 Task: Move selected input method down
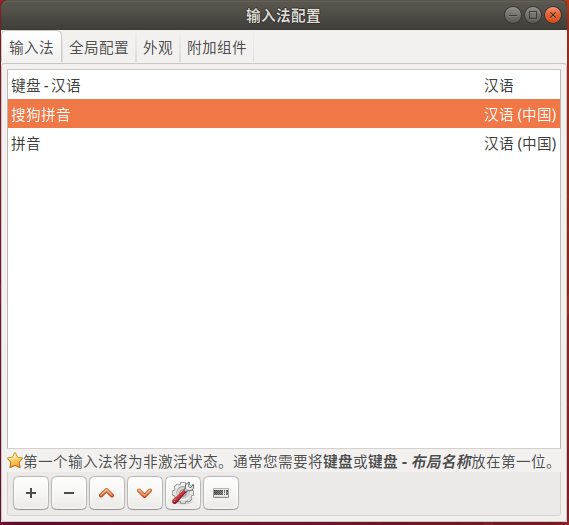click(x=145, y=493)
